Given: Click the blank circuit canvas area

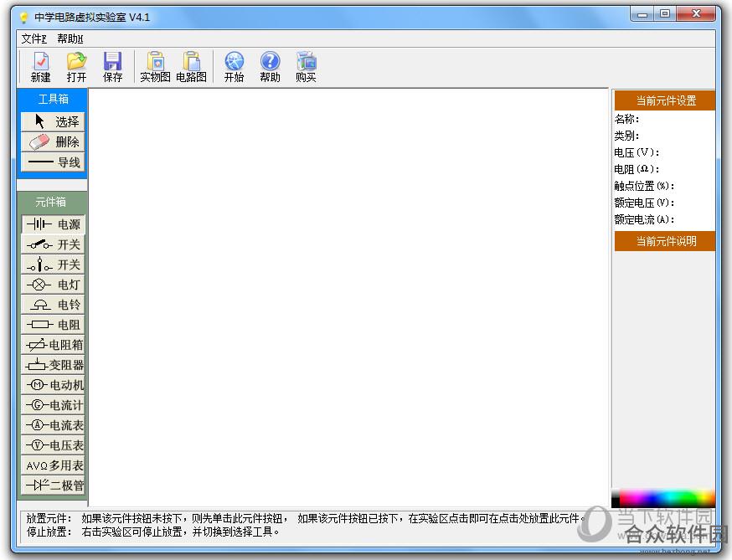Looking at the screenshot, I should 348,297.
